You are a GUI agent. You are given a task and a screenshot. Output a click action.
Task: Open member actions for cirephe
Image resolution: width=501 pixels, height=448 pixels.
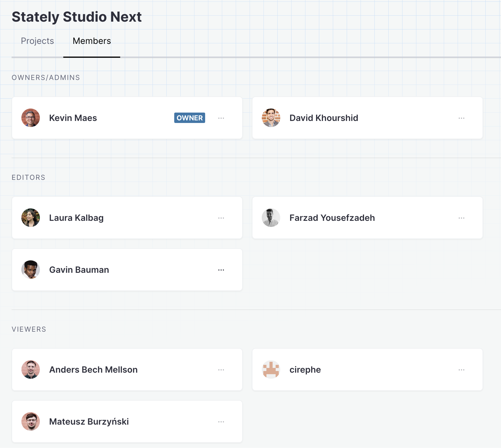(461, 369)
